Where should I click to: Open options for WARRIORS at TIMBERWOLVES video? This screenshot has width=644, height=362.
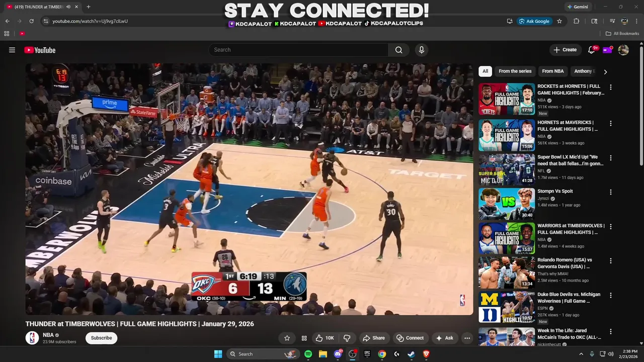point(611,226)
